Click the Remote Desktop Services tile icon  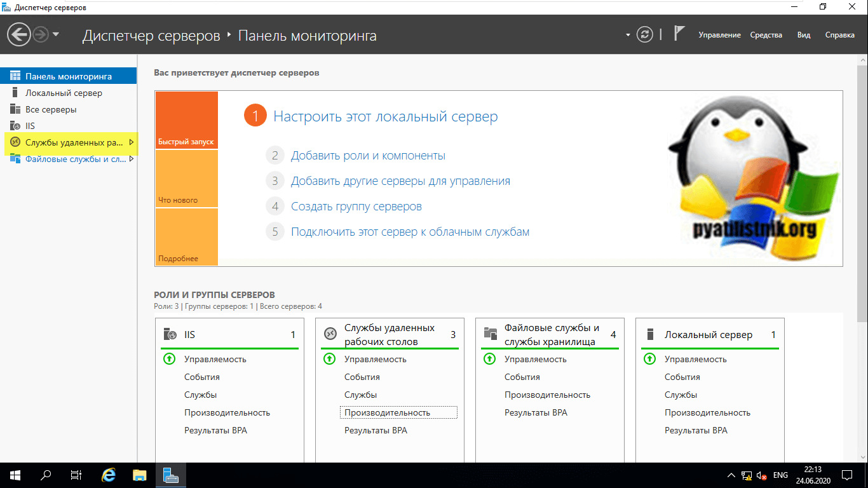[330, 334]
